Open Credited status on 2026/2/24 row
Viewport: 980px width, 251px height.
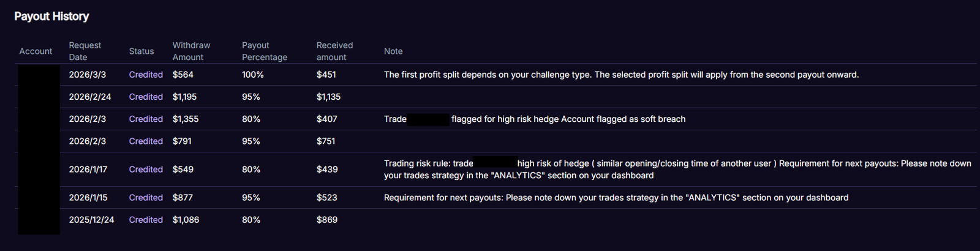pos(146,97)
